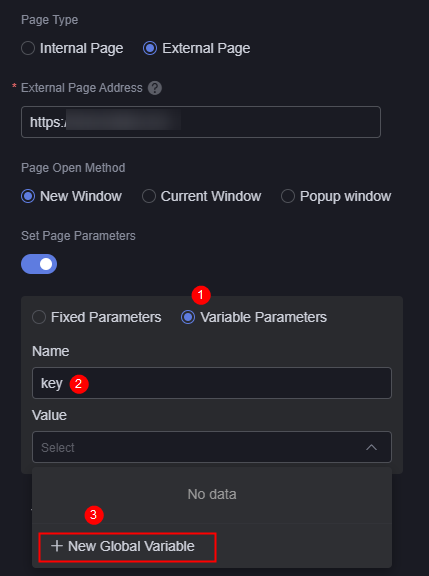This screenshot has height=576, width=429.
Task: Click the plus icon before New Global Variable
Action: pyautogui.click(x=57, y=546)
